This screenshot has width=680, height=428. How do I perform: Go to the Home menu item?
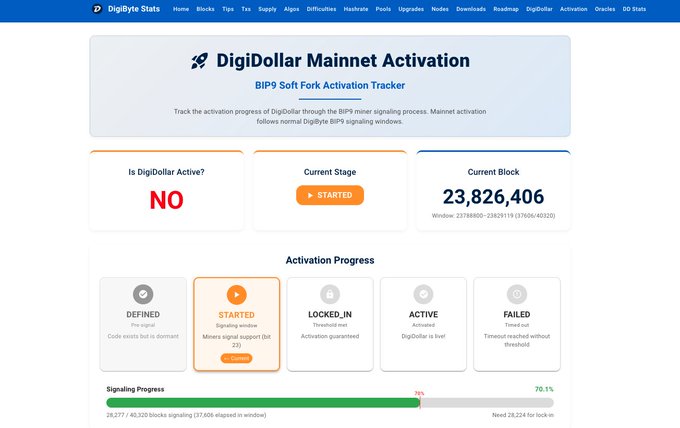tap(181, 9)
